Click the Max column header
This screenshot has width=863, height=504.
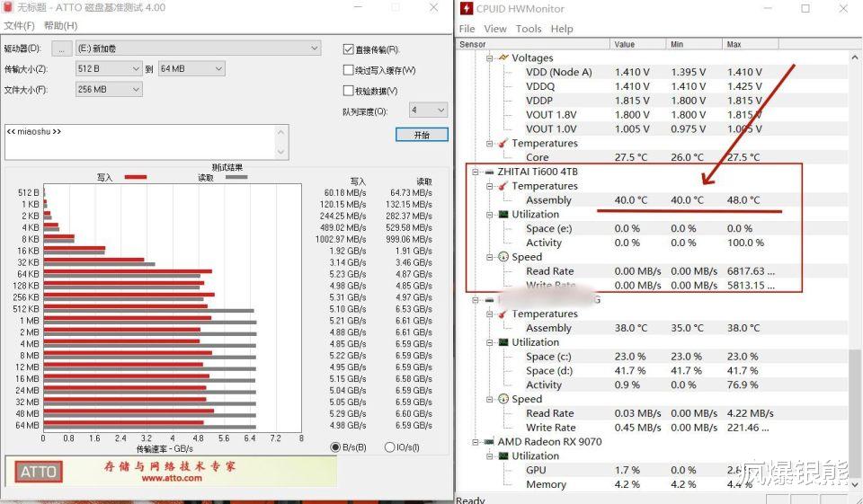pyautogui.click(x=750, y=44)
